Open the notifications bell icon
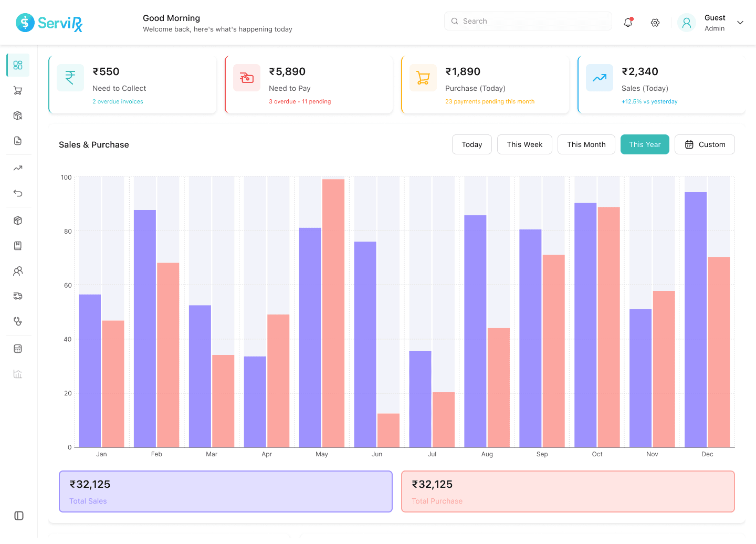This screenshot has width=756, height=544. point(627,22)
